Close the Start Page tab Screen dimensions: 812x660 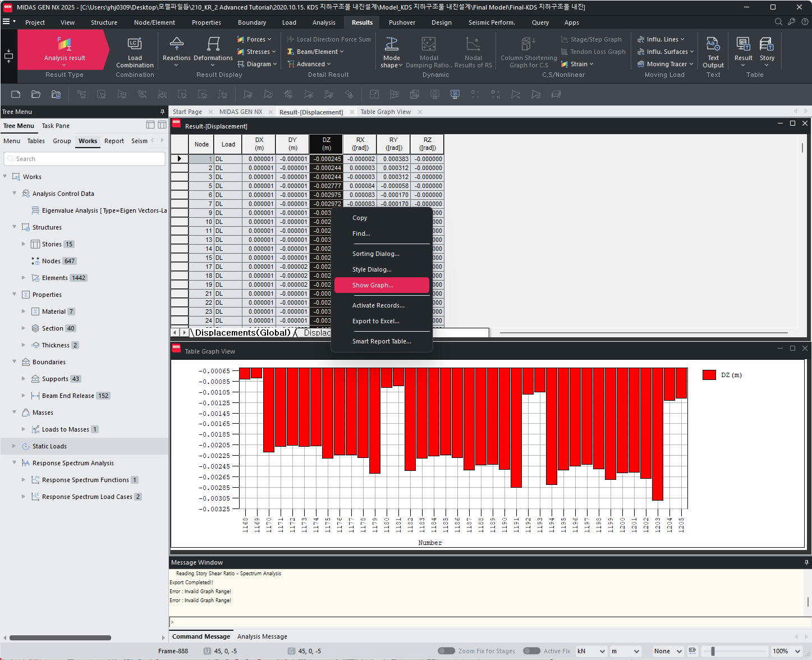click(x=211, y=112)
